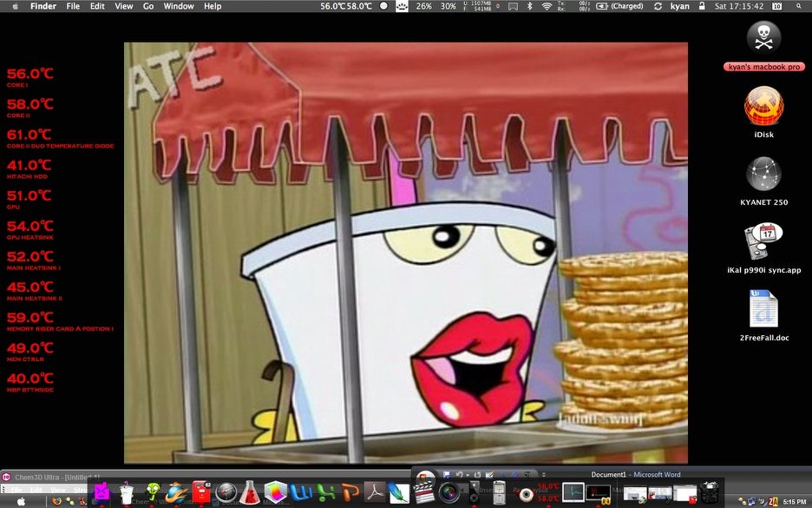The image size is (812, 508).
Task: Launch Microsoft PowerPoint from the dock
Action: pos(350,492)
